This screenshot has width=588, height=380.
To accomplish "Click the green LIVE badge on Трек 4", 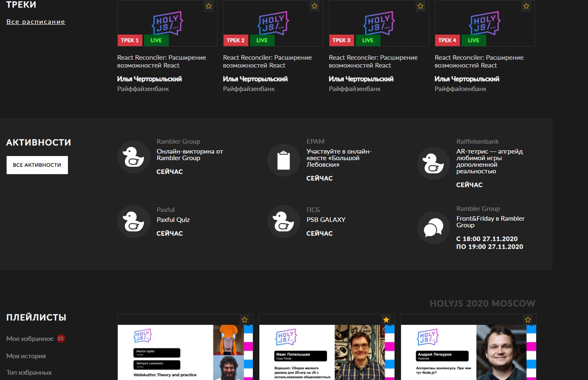I will (x=474, y=40).
